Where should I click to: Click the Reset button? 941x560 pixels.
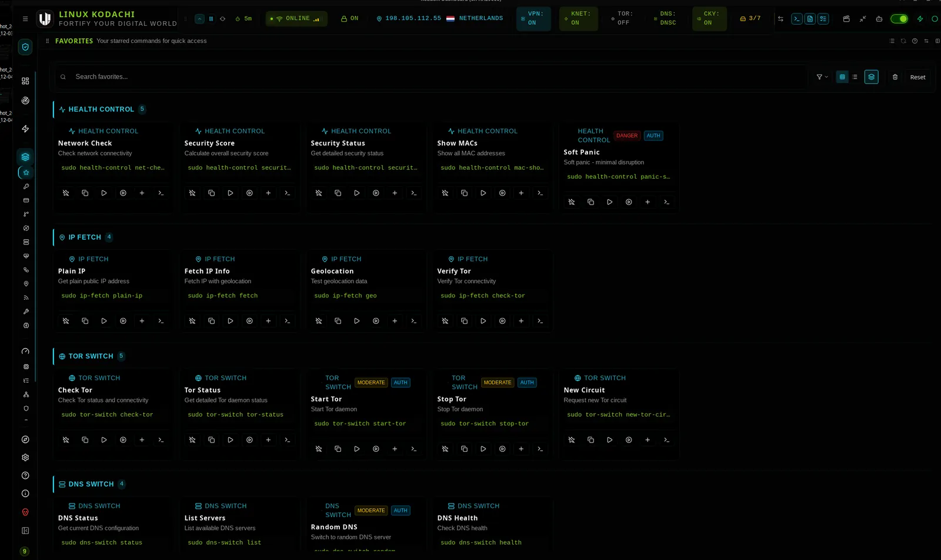click(x=917, y=77)
